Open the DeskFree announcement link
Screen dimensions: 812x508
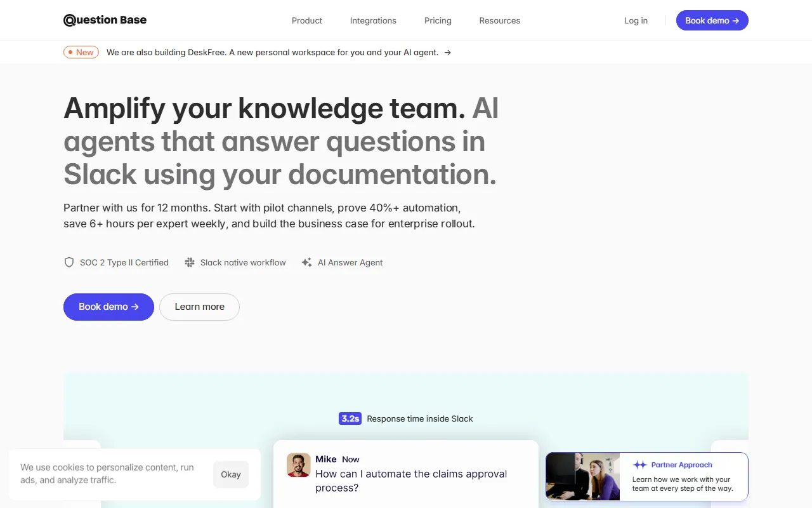[273, 52]
